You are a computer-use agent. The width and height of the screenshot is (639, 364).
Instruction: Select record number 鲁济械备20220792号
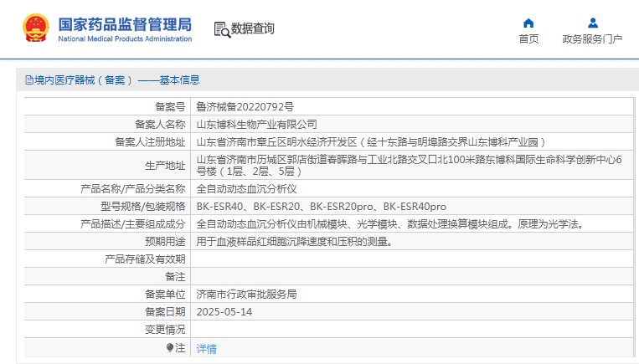click(x=245, y=106)
